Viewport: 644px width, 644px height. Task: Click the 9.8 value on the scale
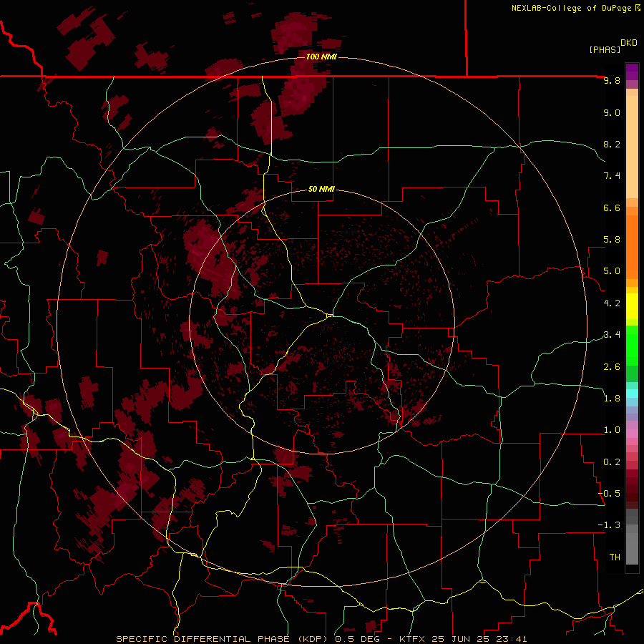[612, 80]
